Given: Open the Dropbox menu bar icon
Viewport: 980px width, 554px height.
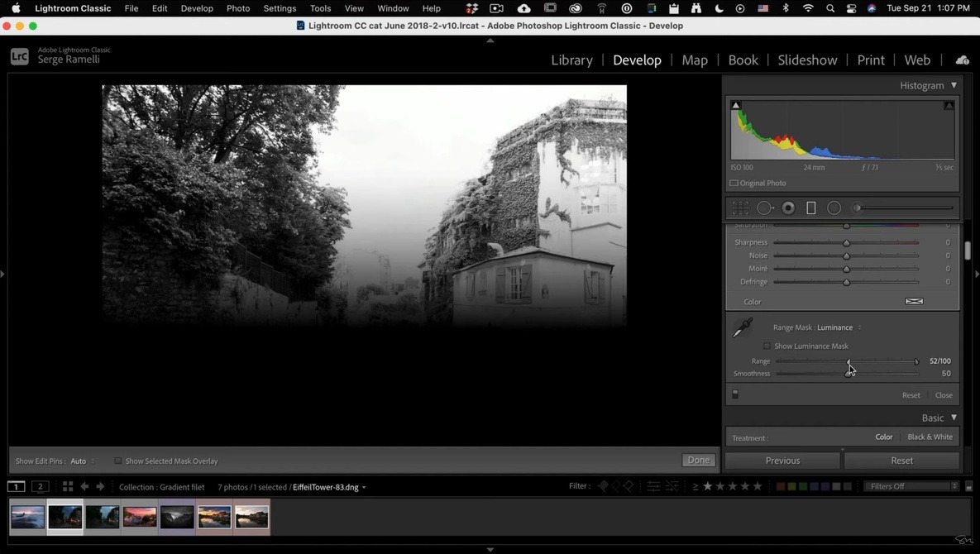Looking at the screenshot, I should pos(472,8).
